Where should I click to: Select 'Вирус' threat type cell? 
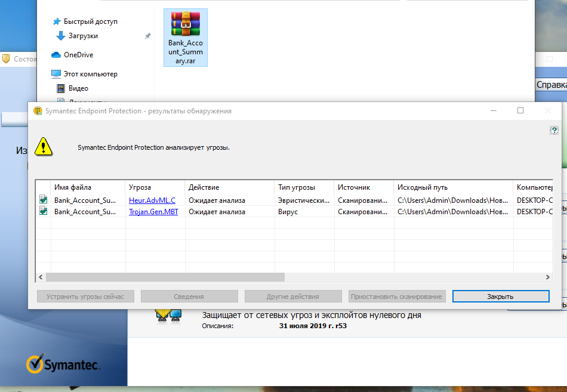(x=304, y=212)
